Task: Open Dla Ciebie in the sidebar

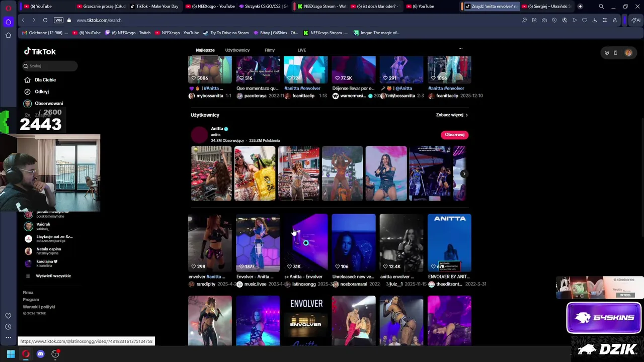Action: click(40, 80)
